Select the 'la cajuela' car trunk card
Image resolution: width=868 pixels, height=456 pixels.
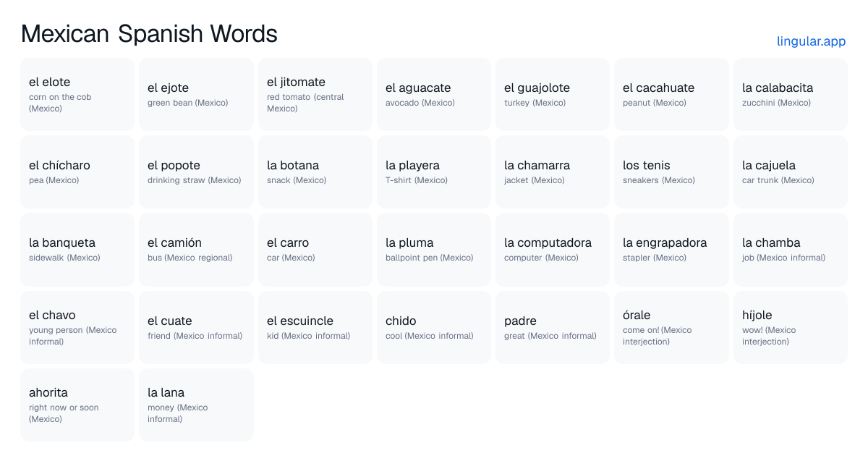(791, 172)
